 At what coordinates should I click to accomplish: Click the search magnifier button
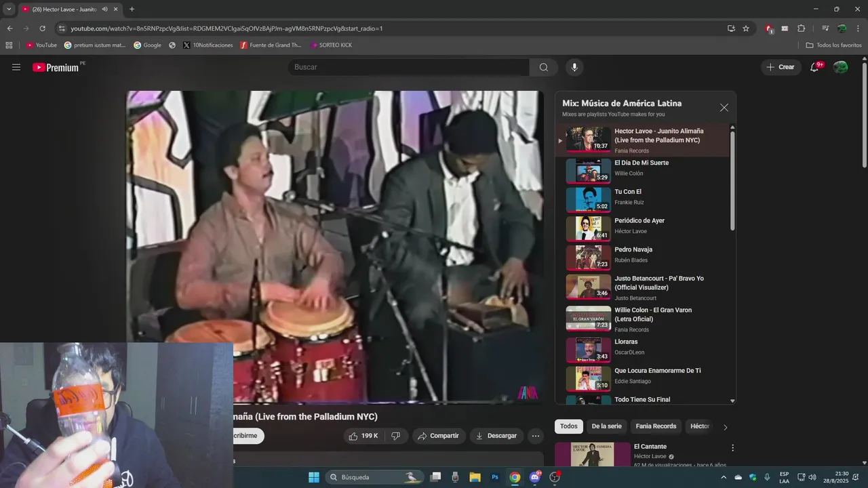click(x=544, y=67)
